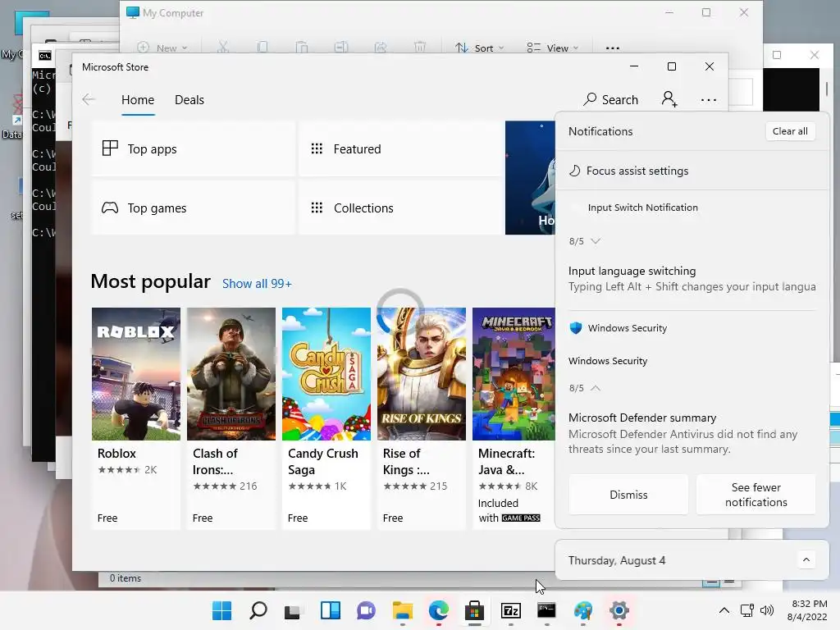
Task: Open Paint from the taskbar
Action: 583,610
